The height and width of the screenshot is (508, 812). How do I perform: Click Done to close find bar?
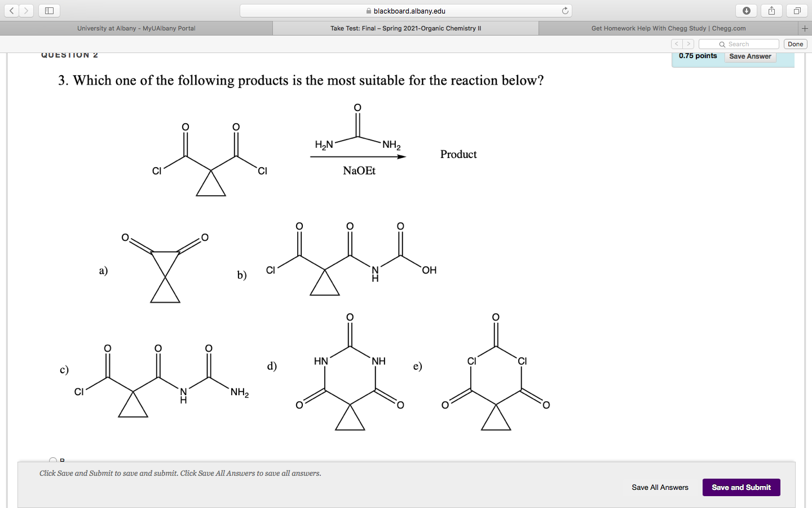796,44
